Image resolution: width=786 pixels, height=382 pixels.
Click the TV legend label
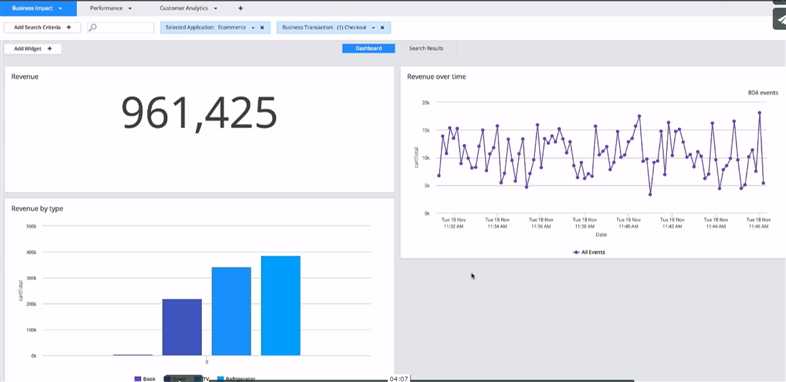(205, 379)
